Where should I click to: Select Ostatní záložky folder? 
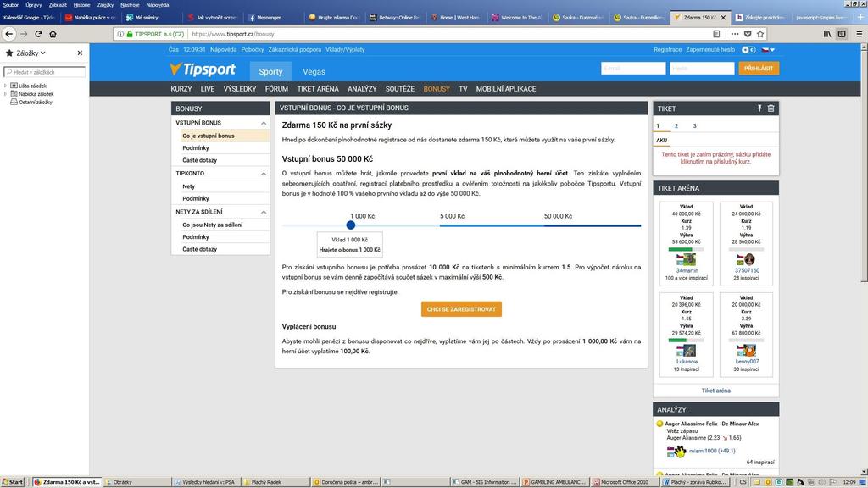click(31, 103)
